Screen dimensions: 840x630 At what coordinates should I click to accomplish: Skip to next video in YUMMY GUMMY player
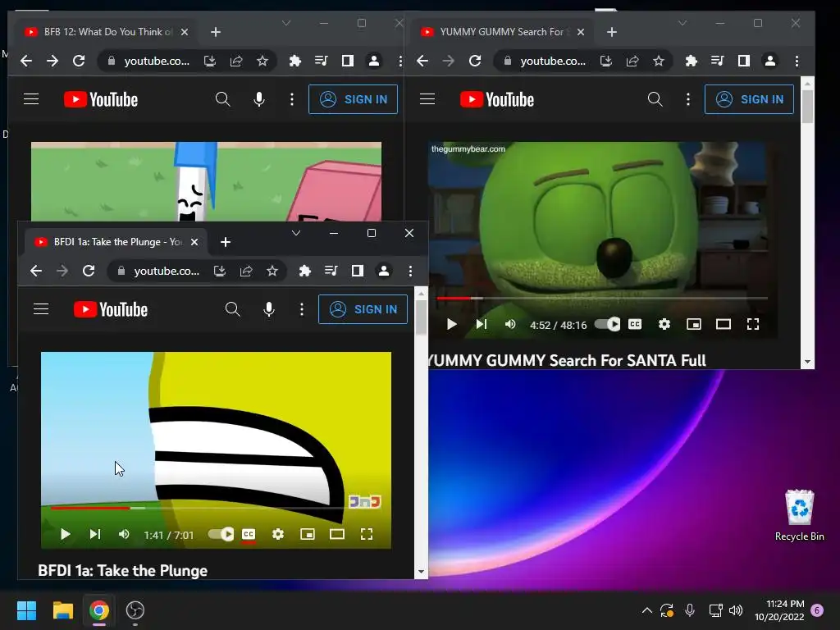coord(481,324)
